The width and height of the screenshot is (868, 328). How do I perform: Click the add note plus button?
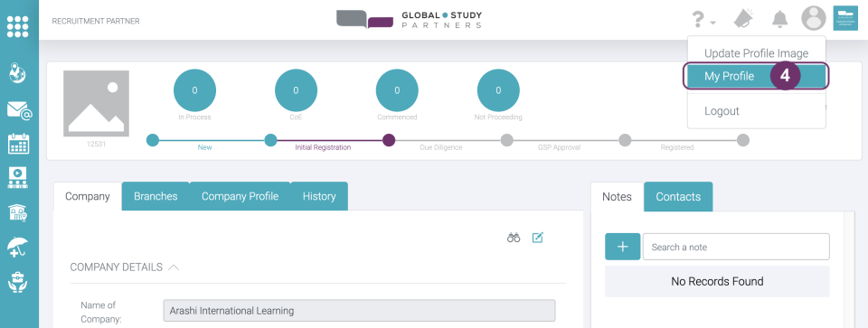point(623,247)
